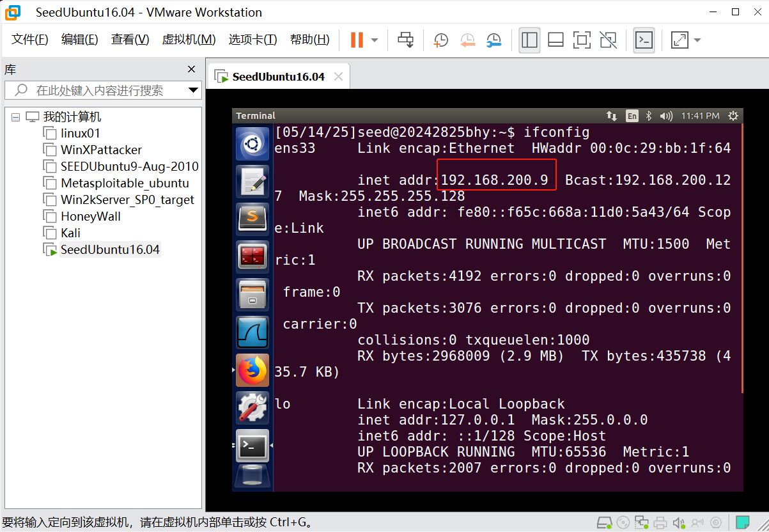Click the Terminal icon in the launcher
The width and height of the screenshot is (769, 532).
point(252,446)
